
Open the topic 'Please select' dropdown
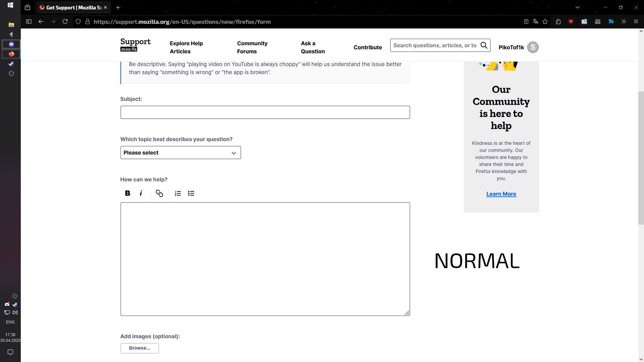point(180,153)
